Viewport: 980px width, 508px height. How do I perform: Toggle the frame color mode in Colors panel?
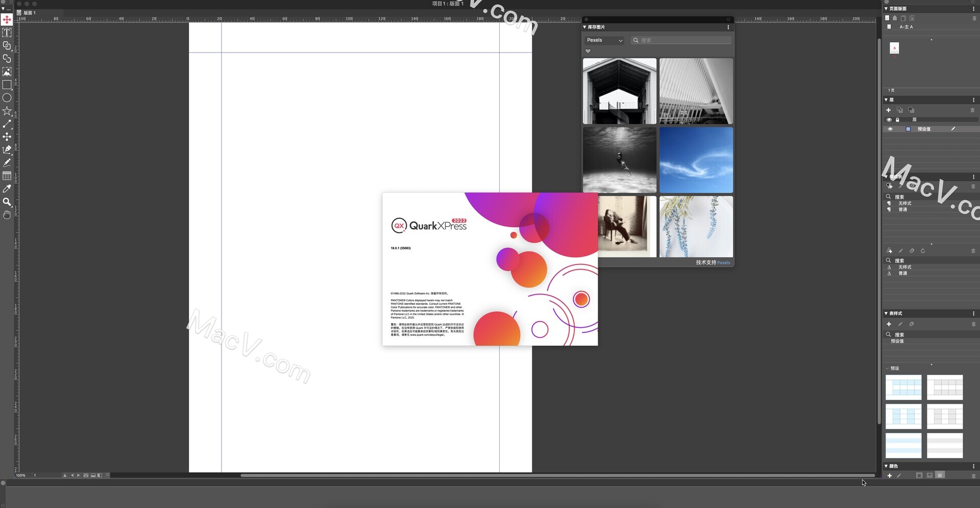(x=919, y=476)
